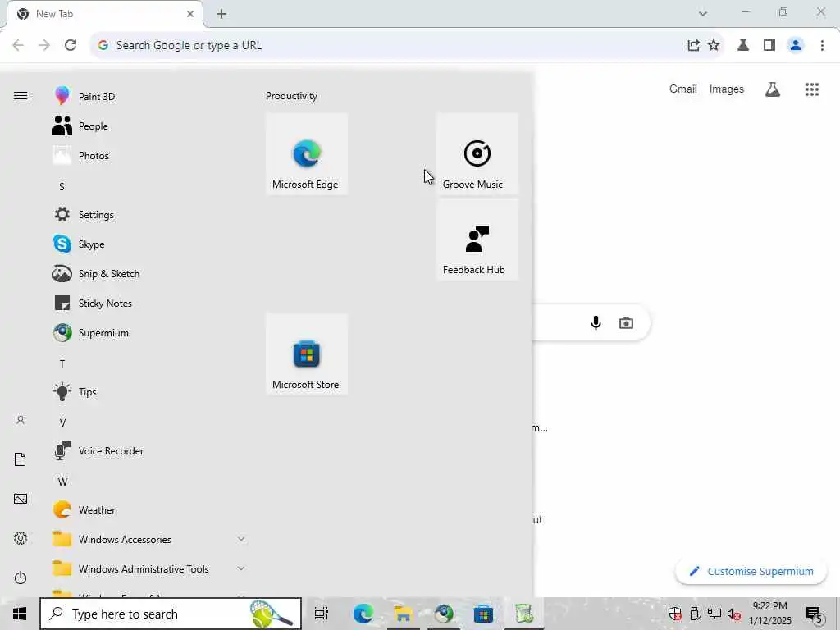Open the Microsoft Store tile
840x630 pixels.
tap(307, 354)
